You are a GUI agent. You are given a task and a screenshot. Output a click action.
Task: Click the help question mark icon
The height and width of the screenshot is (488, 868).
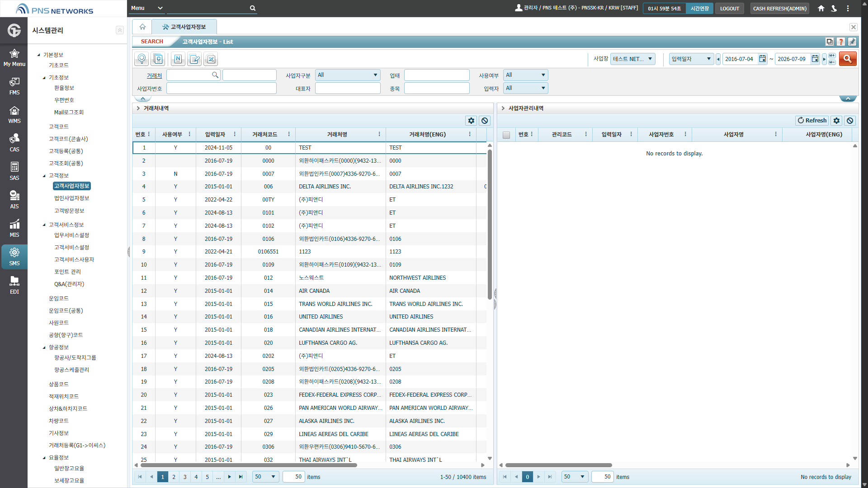click(841, 42)
